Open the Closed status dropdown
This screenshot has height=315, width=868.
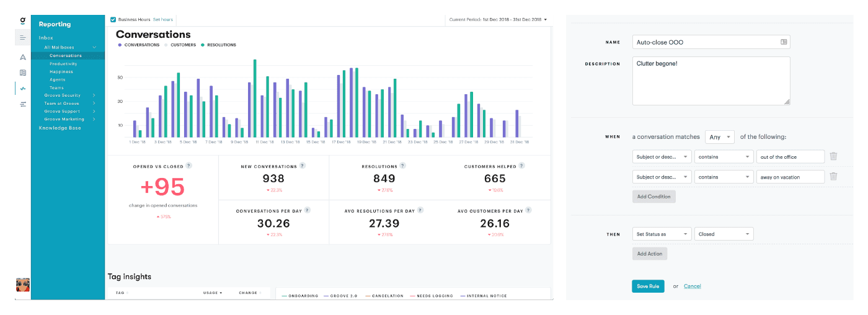click(724, 234)
